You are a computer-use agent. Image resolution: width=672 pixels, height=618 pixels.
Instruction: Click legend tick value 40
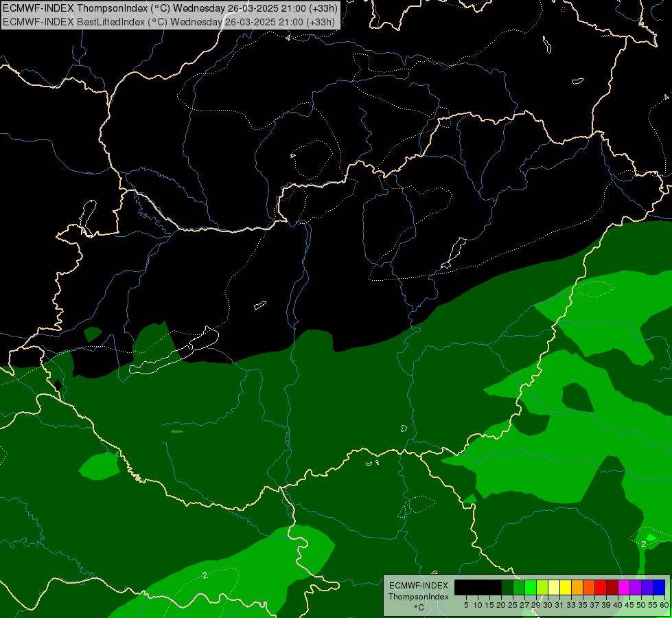click(x=618, y=605)
